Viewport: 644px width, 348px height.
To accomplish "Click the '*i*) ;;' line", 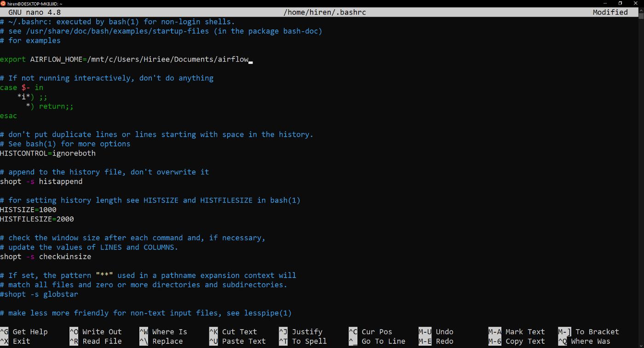I will 32,97.
